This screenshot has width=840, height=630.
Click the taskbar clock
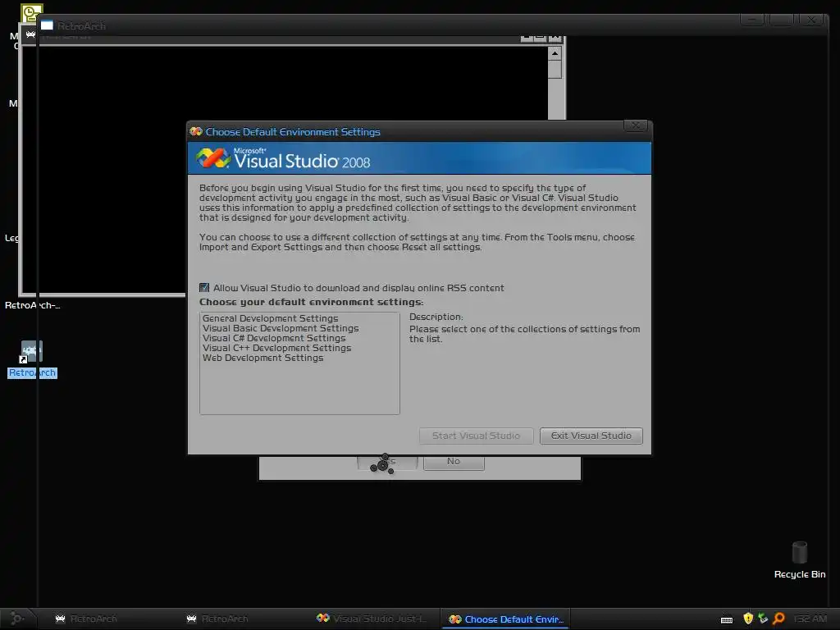[x=810, y=619]
